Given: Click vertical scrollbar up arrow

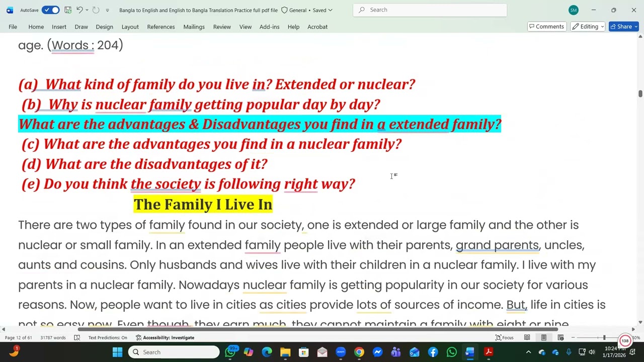Looking at the screenshot, I should (640, 36).
